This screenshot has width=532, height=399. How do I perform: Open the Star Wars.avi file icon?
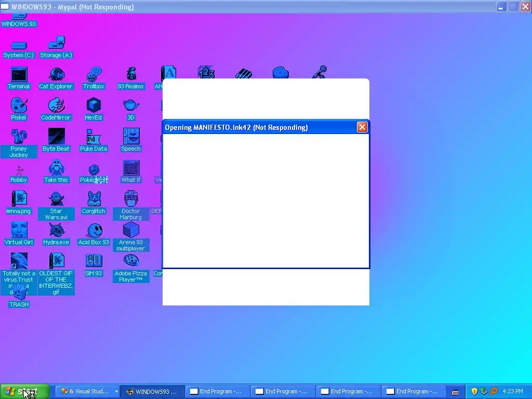click(x=56, y=206)
